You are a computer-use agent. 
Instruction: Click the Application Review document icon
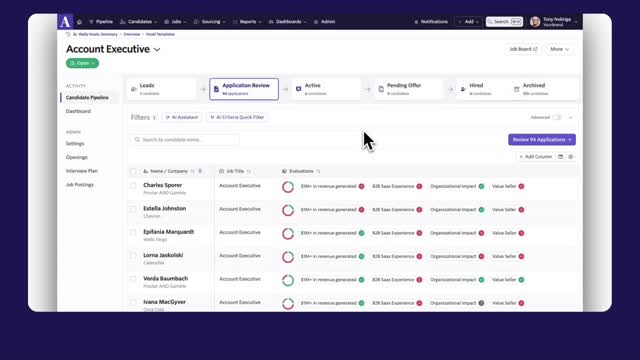pos(216,89)
